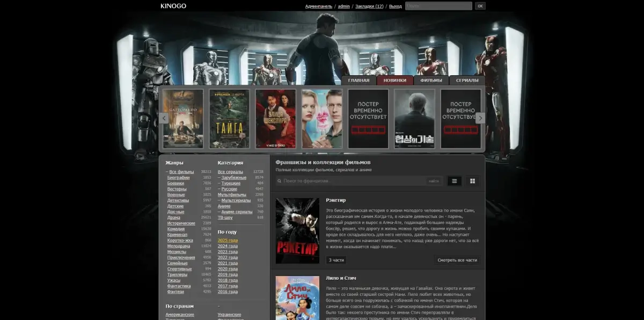Screen dimensions: 644x320
Task: Select the Фантастика genre
Action: pos(179,286)
